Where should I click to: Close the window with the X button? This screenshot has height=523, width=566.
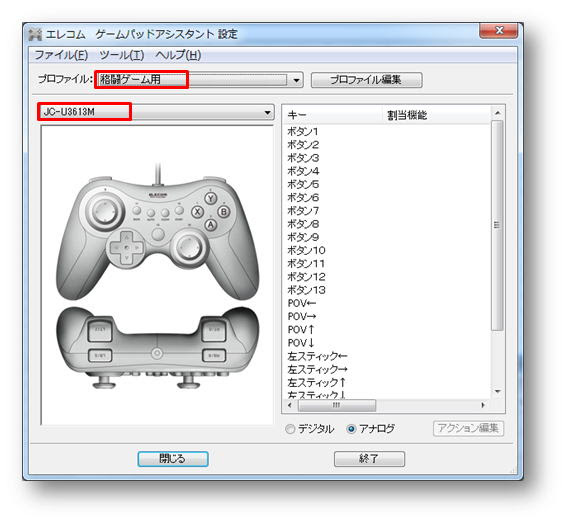coord(498,30)
